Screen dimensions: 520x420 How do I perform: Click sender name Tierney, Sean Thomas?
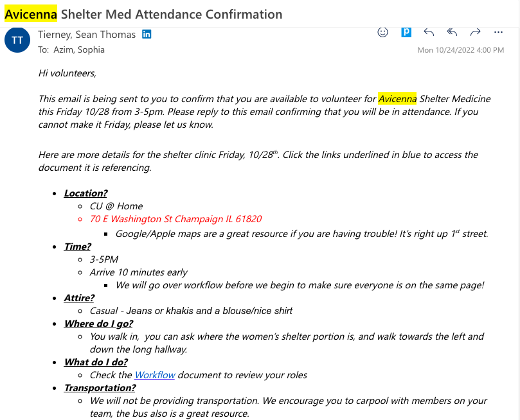pos(87,35)
